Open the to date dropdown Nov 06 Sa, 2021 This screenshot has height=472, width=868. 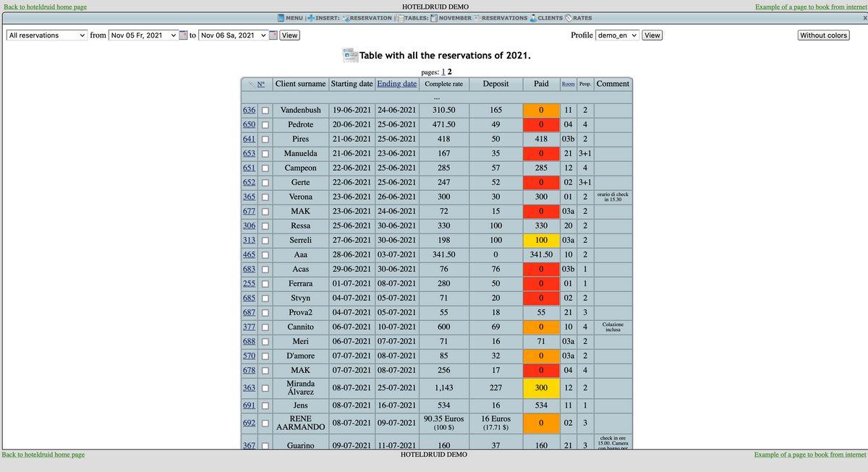(x=233, y=35)
